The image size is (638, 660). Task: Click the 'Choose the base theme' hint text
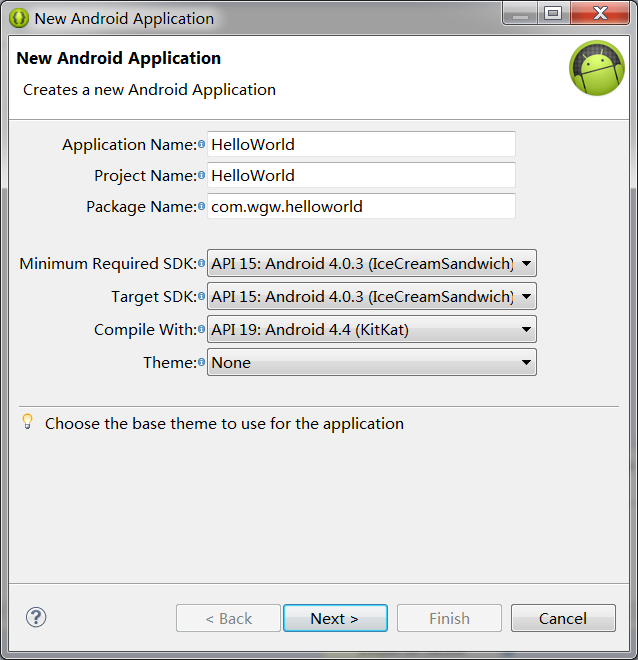click(x=224, y=423)
